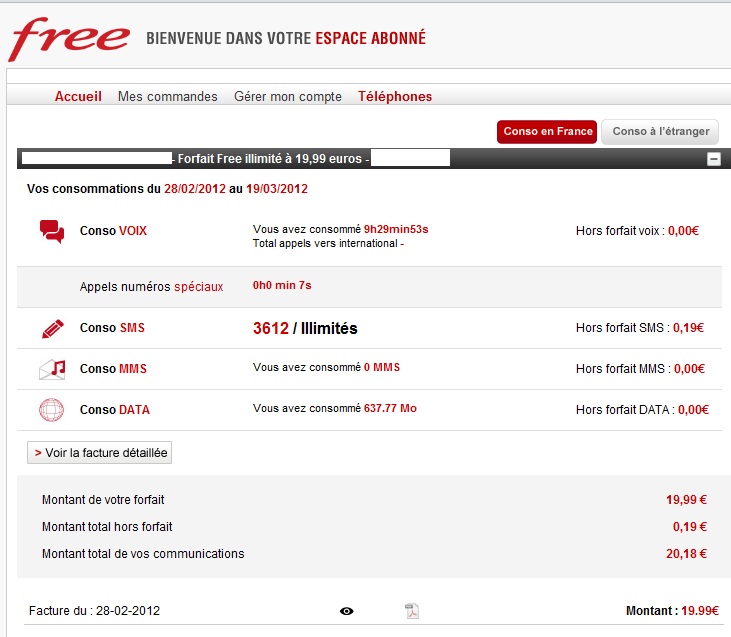Click the SMS pencil icon
731x637 pixels.
[52, 328]
